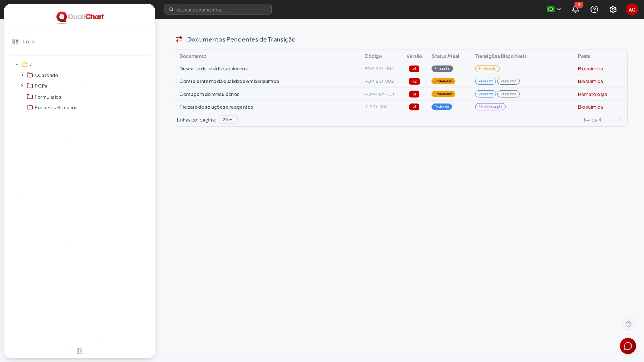Click Em Aprovação transition chip

tap(490, 107)
